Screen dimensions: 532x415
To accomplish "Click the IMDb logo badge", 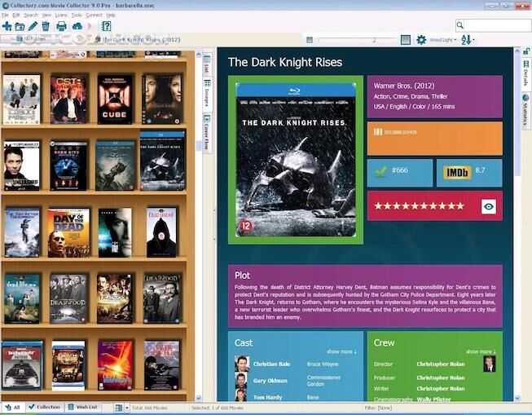I will [457, 173].
